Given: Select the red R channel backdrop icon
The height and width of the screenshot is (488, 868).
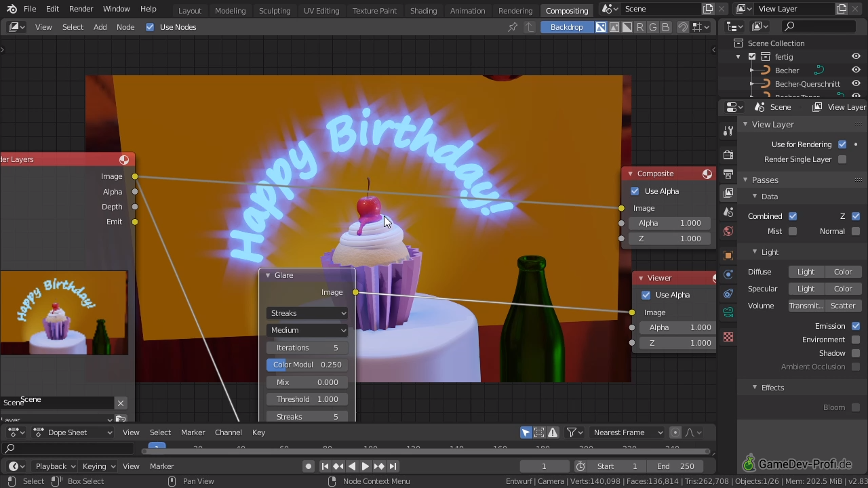Looking at the screenshot, I should [639, 27].
